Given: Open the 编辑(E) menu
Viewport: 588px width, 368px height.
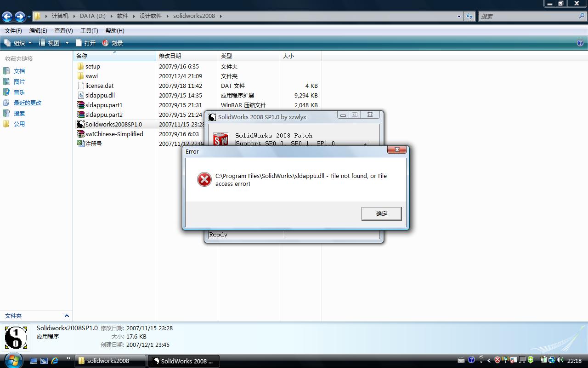Looking at the screenshot, I should 38,31.
